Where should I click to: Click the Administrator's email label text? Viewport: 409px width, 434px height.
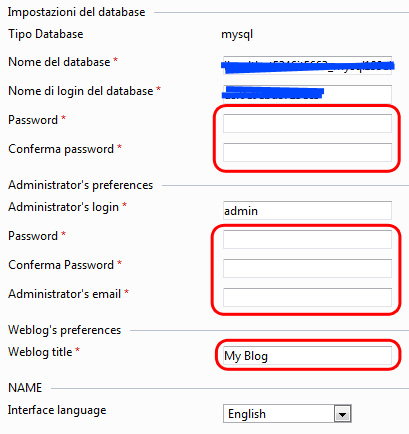(x=64, y=294)
